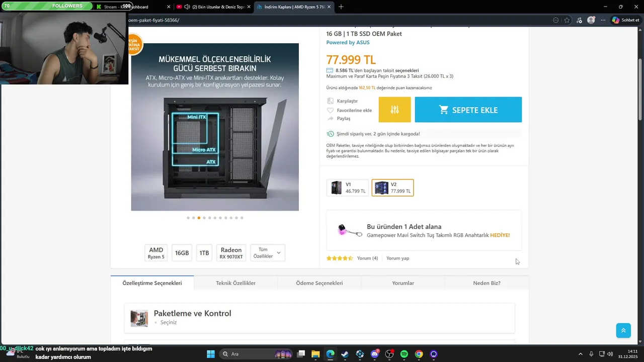Mute the YouTube tab speaker icon

point(187,7)
